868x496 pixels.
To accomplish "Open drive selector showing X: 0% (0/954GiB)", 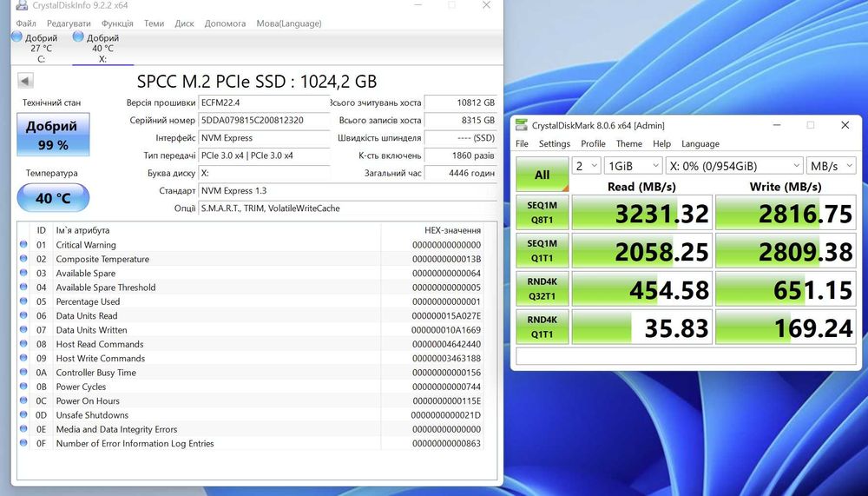I will point(734,166).
